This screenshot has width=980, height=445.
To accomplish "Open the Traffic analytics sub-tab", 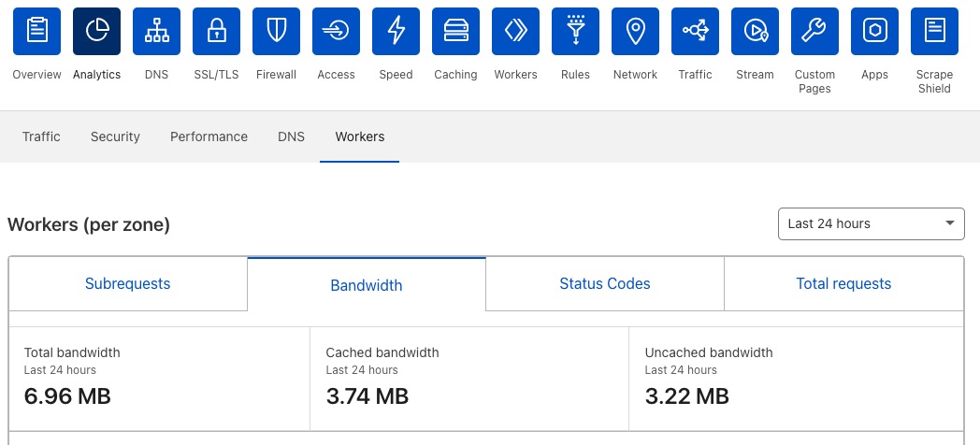I will pos(41,136).
